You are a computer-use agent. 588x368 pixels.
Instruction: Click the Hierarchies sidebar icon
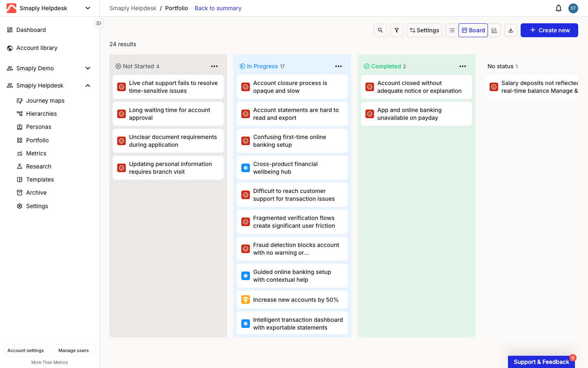(x=20, y=114)
